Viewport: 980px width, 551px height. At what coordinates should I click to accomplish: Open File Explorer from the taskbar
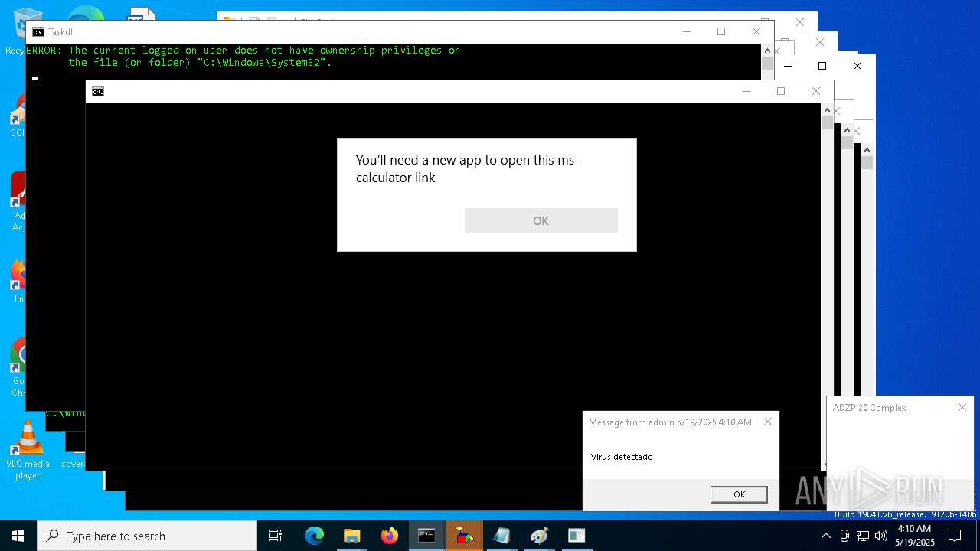pos(352,536)
